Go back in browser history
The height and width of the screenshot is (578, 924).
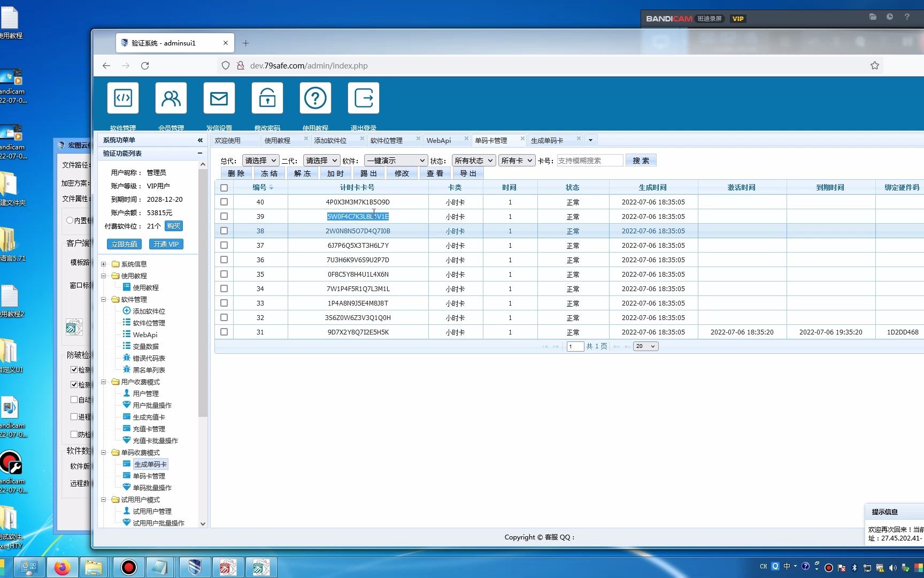(106, 66)
